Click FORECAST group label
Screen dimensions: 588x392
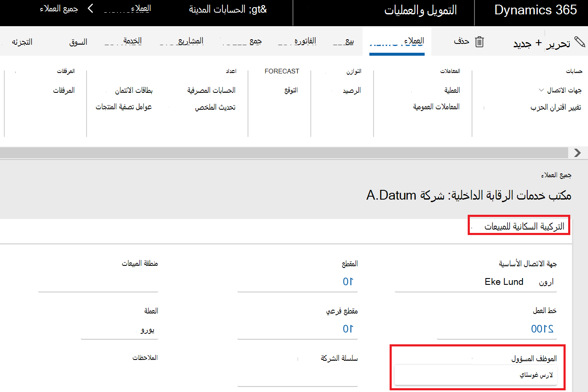pos(282,71)
